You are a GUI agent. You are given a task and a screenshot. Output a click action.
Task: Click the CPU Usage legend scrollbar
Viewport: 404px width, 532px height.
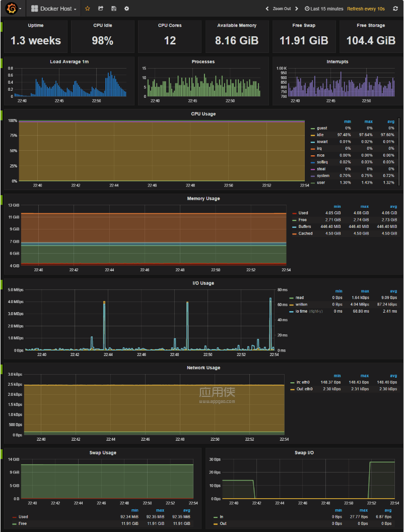pos(399,152)
